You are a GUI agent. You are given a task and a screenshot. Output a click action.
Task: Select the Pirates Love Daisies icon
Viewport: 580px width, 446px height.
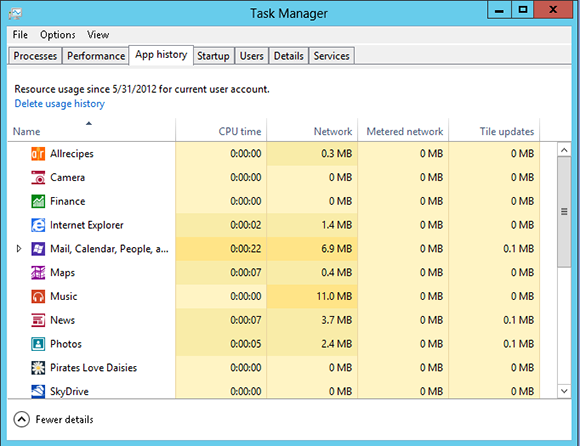click(38, 368)
